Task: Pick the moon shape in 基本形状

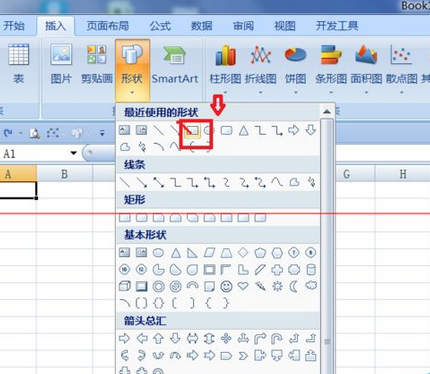Action: pos(294,286)
